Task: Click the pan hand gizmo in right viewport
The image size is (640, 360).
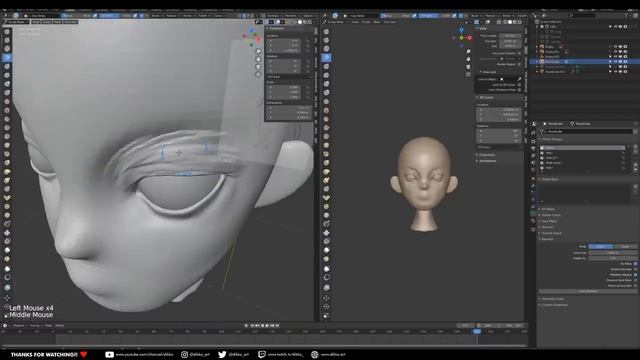Action: pyautogui.click(x=468, y=59)
